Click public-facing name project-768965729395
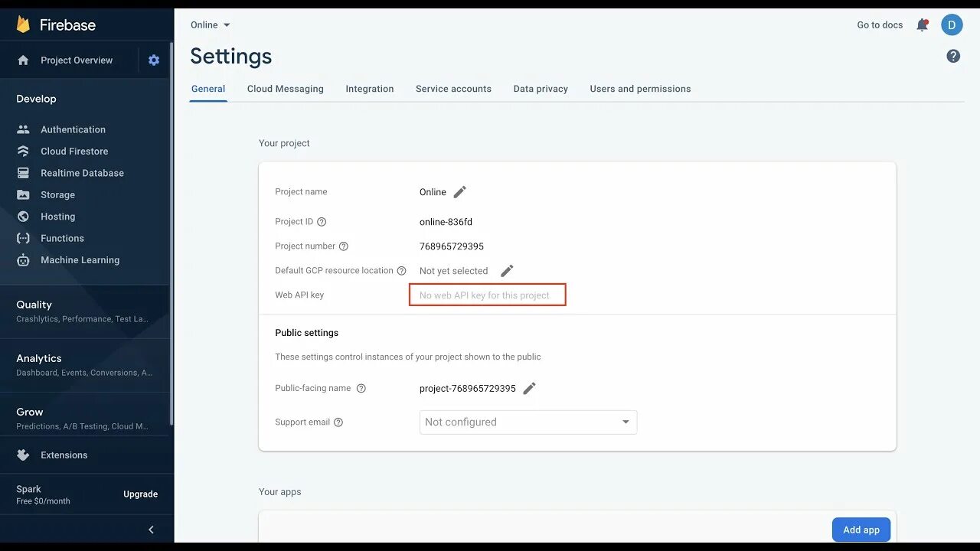The image size is (980, 551). tap(468, 389)
